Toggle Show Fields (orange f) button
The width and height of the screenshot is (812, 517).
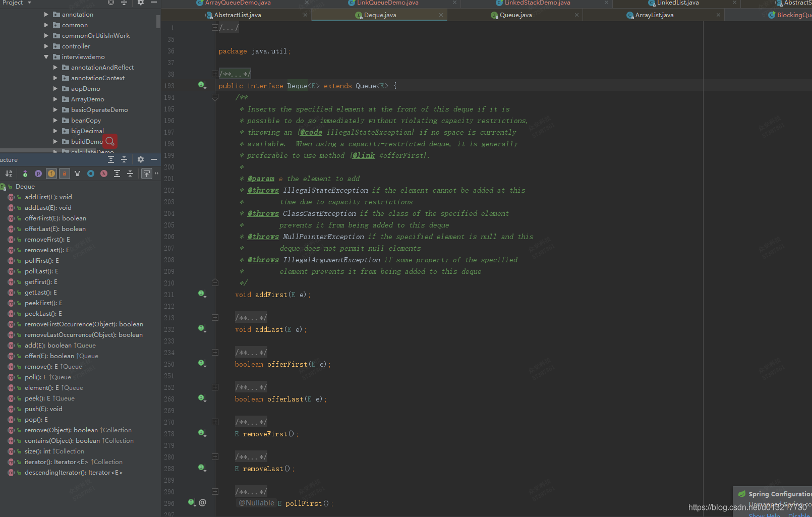(x=51, y=174)
